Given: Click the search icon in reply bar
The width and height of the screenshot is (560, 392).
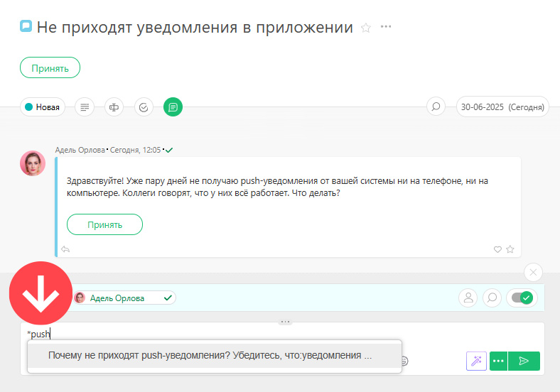Looking at the screenshot, I should [492, 298].
